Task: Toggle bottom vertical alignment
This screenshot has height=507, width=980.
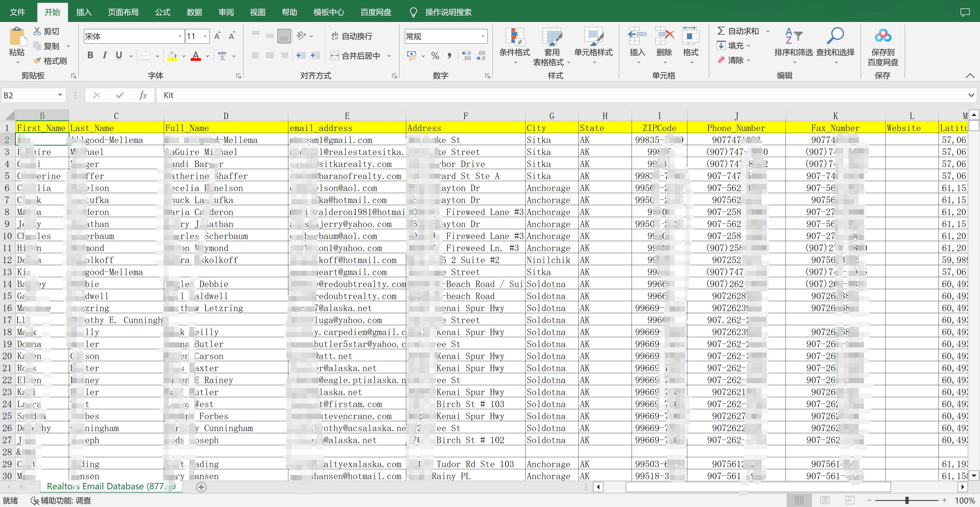Action: pos(284,36)
